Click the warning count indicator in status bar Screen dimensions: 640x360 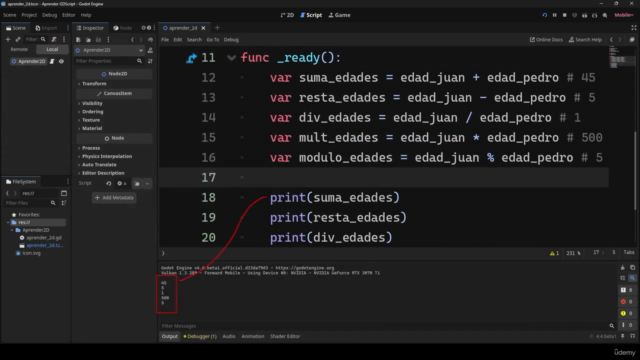(554, 253)
